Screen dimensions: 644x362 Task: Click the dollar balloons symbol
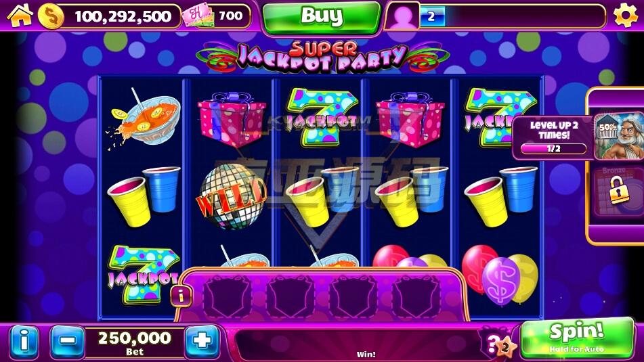click(500, 275)
